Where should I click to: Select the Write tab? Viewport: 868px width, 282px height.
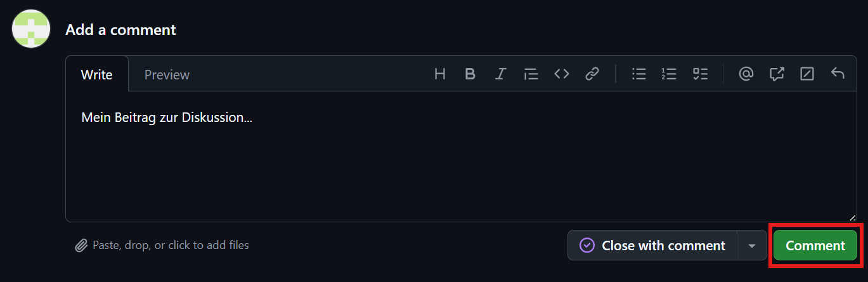[x=97, y=74]
